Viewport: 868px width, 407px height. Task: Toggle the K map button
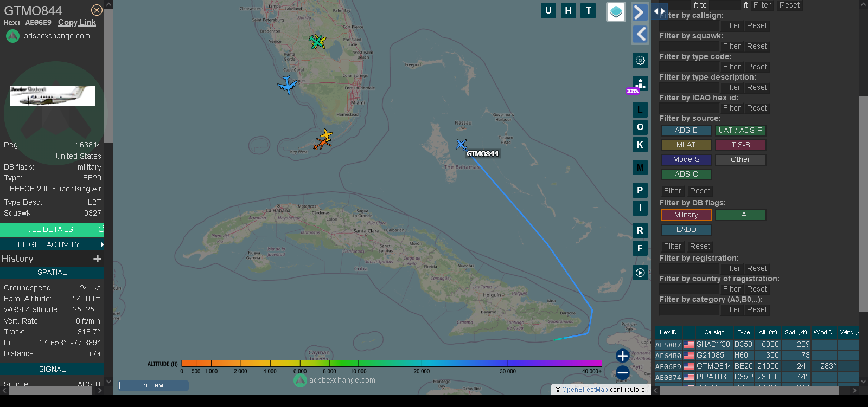click(x=640, y=145)
